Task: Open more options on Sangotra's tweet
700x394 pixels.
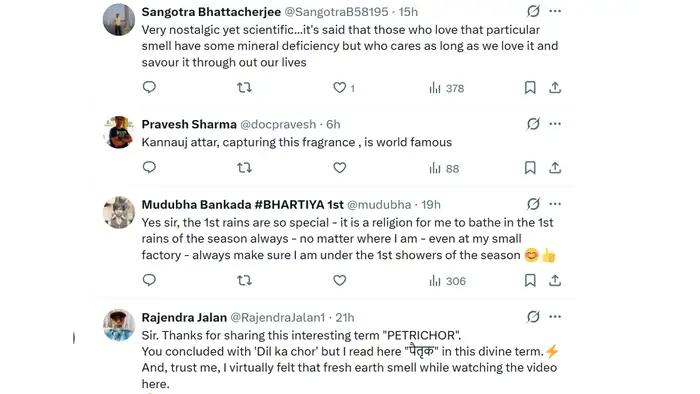Action: [555, 11]
